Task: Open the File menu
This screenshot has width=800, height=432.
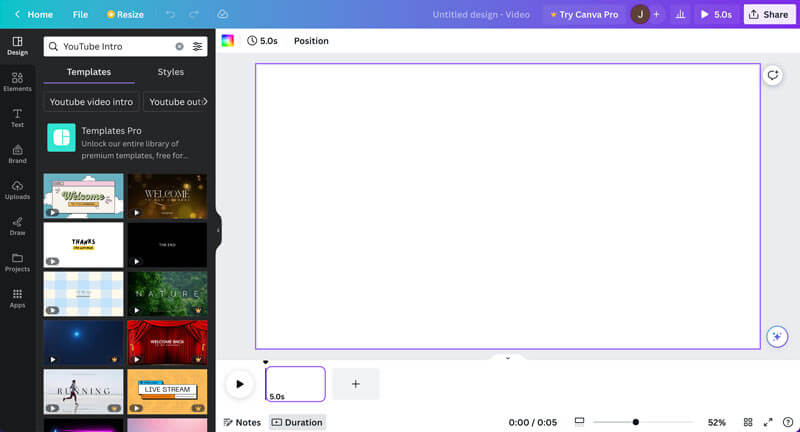Action: (x=80, y=14)
